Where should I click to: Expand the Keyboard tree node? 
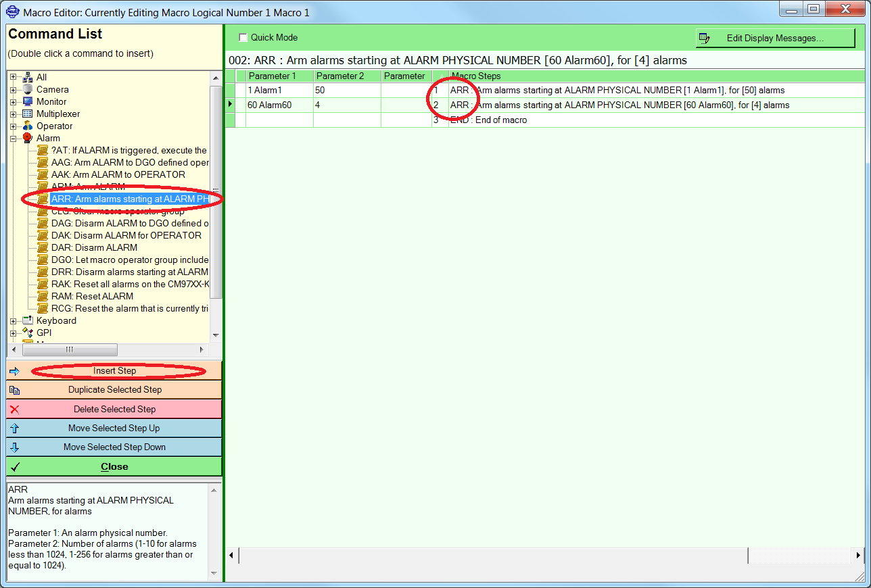coord(14,320)
